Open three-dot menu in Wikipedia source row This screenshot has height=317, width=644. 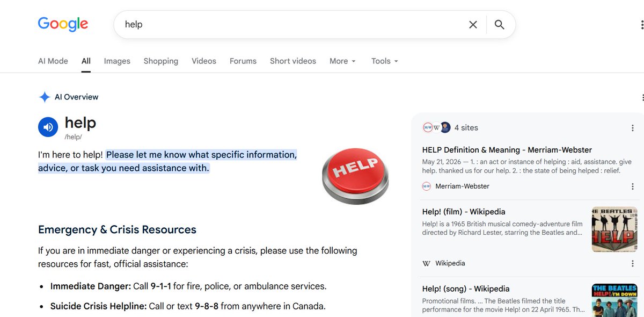pos(633,263)
